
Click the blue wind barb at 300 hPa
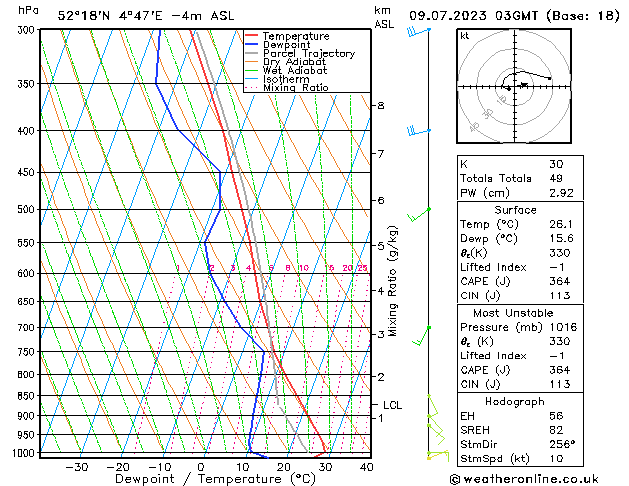click(x=418, y=31)
